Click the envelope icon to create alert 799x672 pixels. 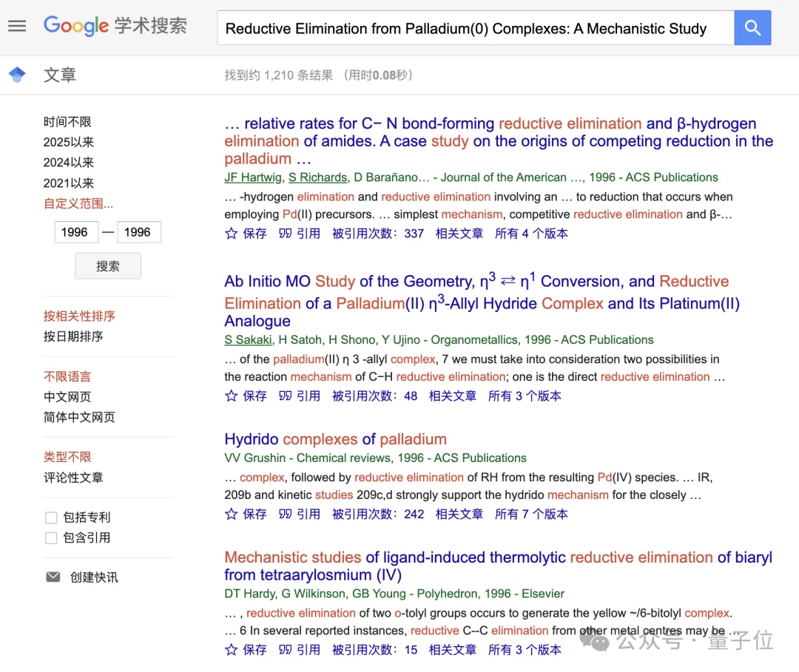(53, 577)
